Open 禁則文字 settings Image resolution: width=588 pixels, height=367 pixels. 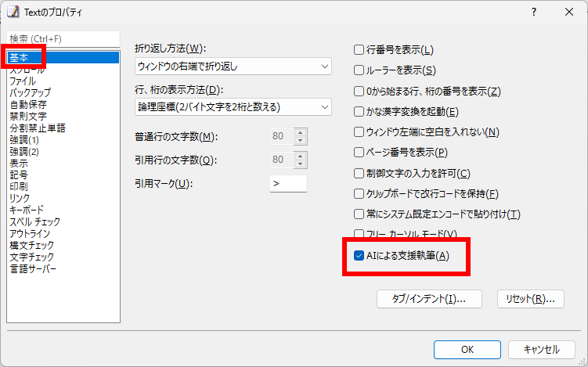63,117
